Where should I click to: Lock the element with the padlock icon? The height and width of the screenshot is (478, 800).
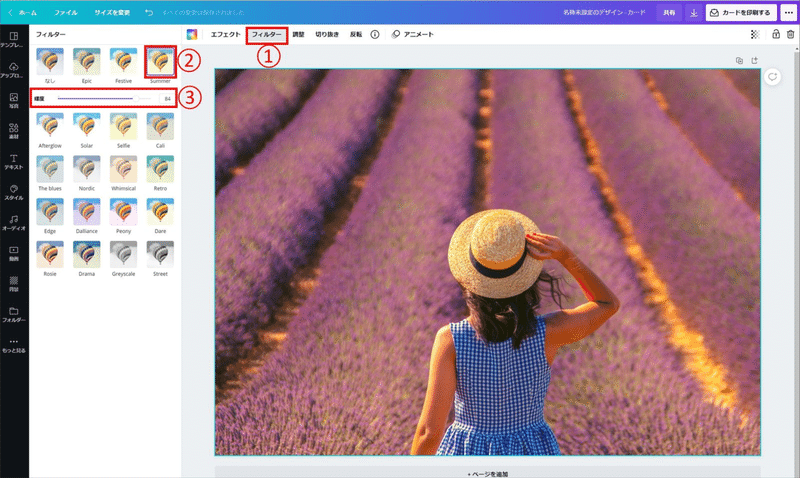(x=776, y=34)
